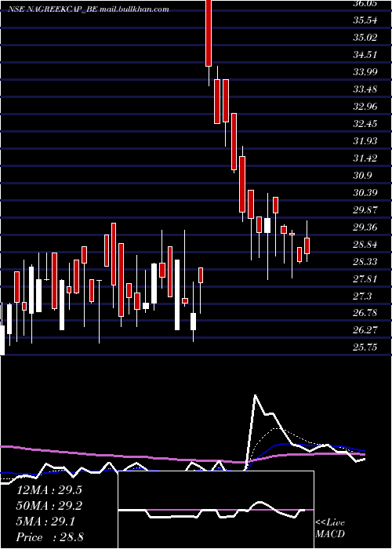Click the Live MACD label
392x549 pixels.
(330, 528)
